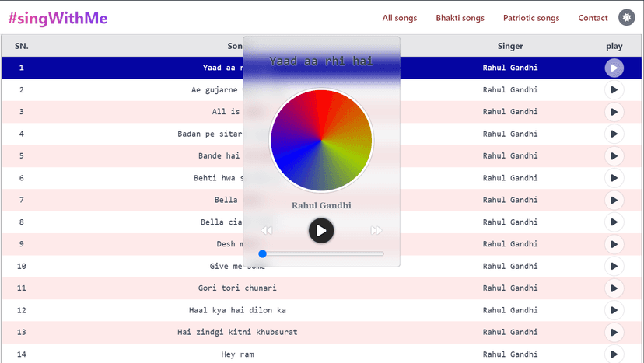The image size is (644, 363).
Task: Play song 7 'Bella'
Action: click(x=614, y=200)
